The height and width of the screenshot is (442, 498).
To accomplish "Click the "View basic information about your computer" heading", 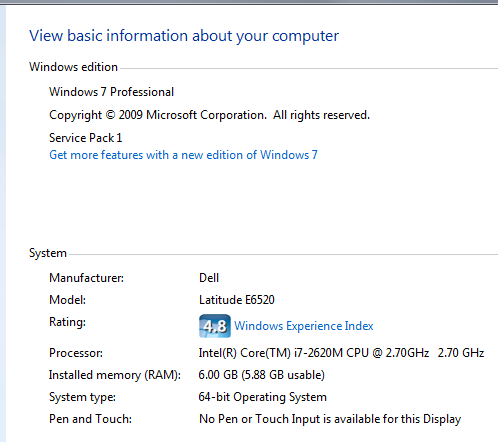I will tap(184, 36).
